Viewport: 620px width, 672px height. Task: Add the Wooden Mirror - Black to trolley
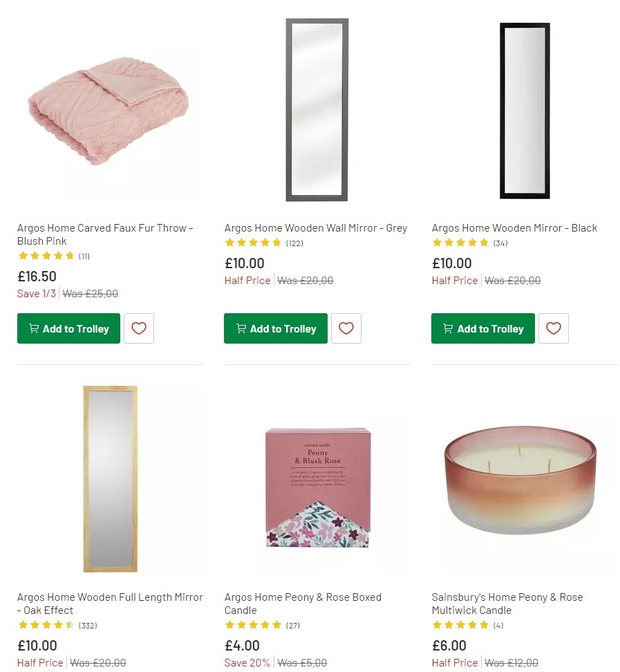[482, 328]
